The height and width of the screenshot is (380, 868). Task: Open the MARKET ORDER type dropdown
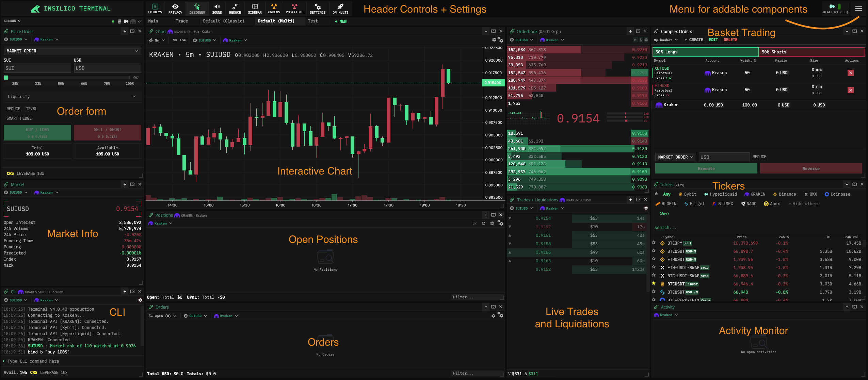72,51
